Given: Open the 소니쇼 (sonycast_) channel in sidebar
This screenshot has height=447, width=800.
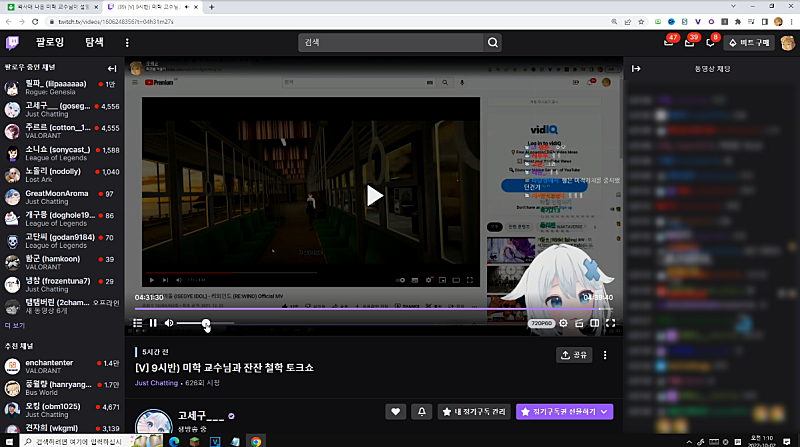Looking at the screenshot, I should [62, 153].
